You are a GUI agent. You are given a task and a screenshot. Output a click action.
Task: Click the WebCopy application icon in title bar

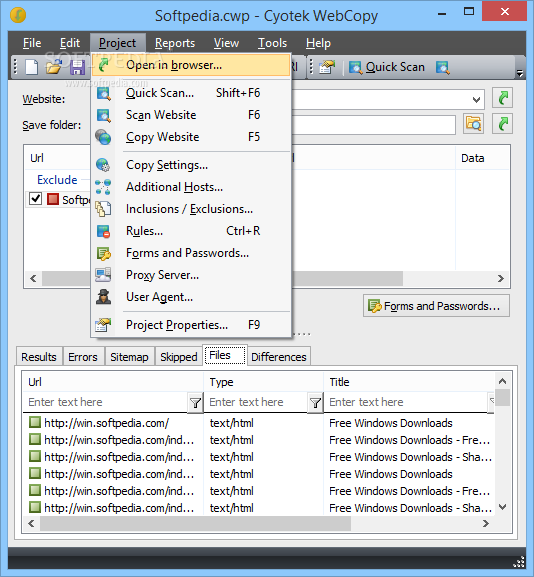pyautogui.click(x=18, y=15)
